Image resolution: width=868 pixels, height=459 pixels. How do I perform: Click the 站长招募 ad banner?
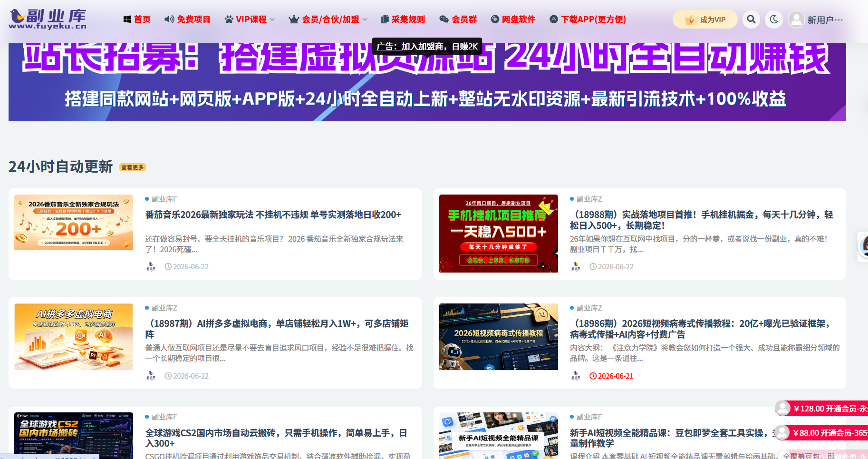pos(427,82)
